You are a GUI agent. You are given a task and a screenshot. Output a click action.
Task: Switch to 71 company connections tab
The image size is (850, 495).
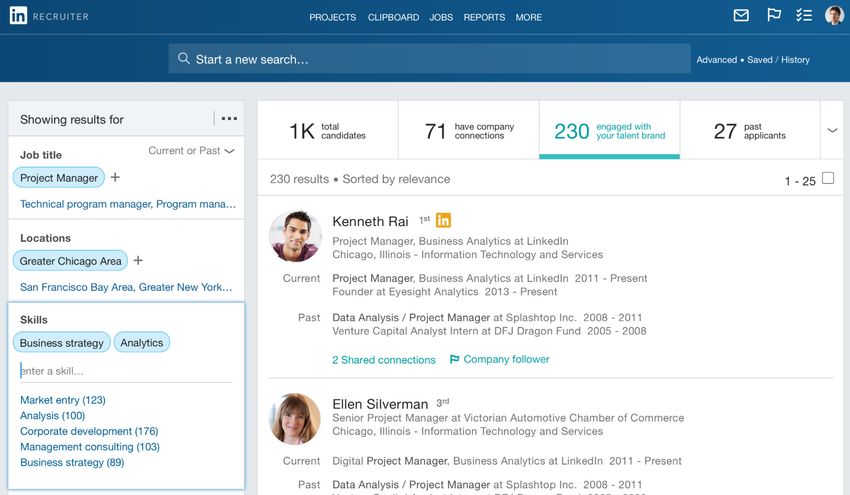click(469, 130)
